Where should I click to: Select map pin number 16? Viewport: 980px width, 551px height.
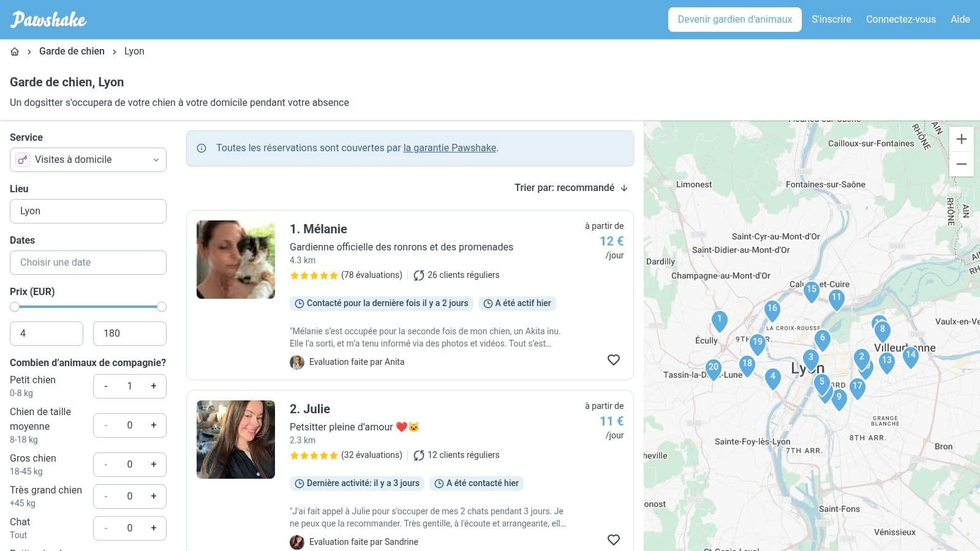(772, 309)
